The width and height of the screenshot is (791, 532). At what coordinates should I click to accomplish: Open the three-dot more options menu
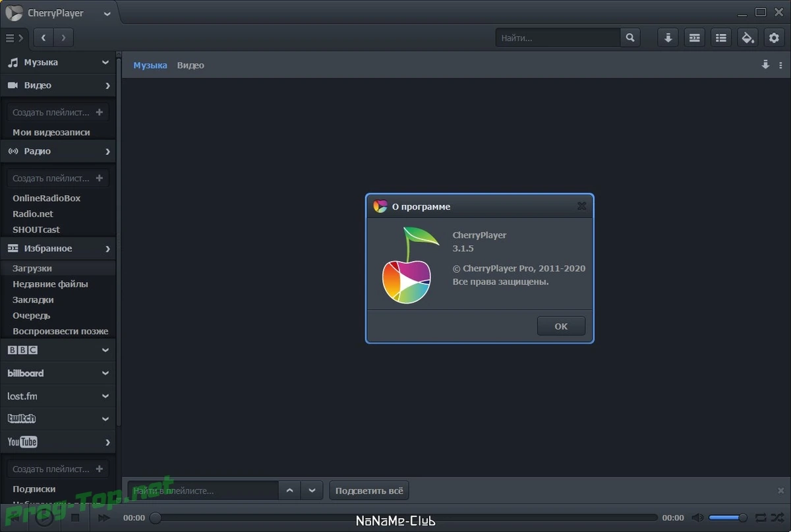click(x=781, y=65)
